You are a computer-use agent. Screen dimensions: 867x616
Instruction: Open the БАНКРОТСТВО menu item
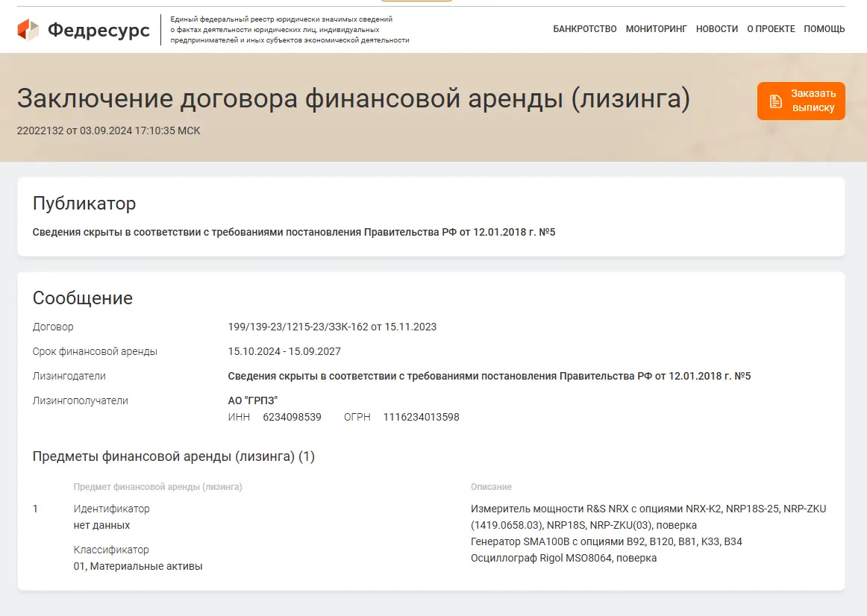[584, 29]
